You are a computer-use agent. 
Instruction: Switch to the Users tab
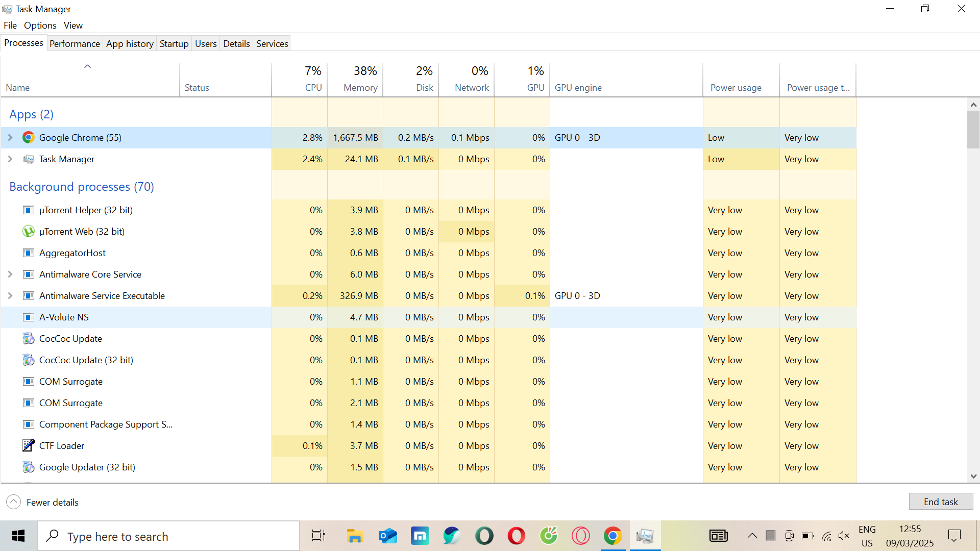tap(206, 44)
